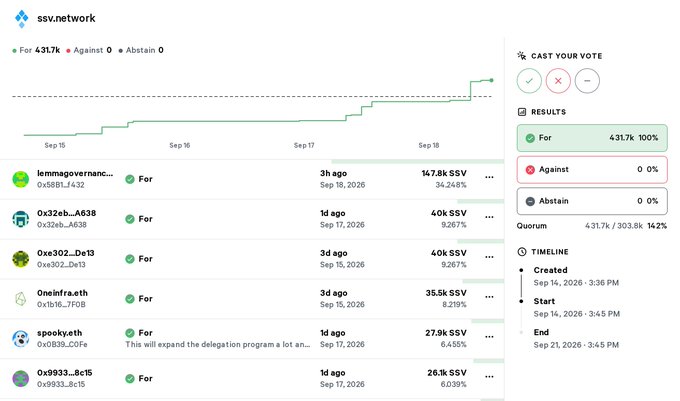
Task: Open ssv.network DAO title link
Action: (66, 18)
